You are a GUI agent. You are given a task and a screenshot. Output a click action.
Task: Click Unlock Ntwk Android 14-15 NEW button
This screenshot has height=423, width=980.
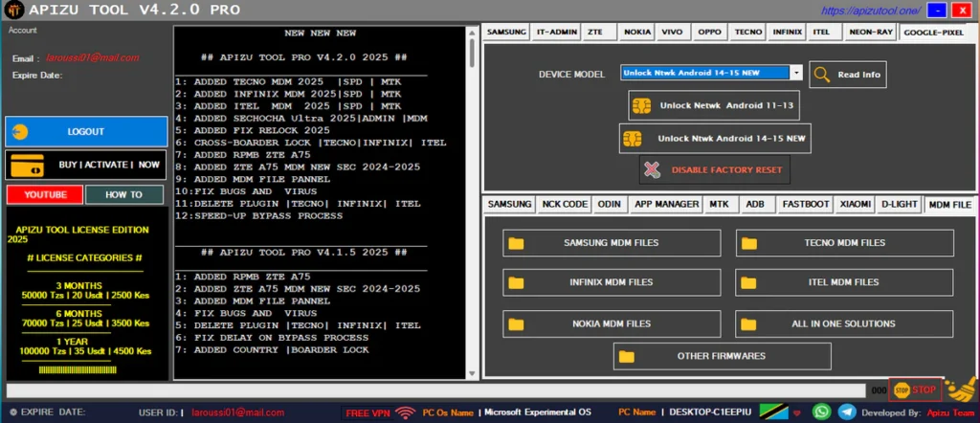(715, 138)
